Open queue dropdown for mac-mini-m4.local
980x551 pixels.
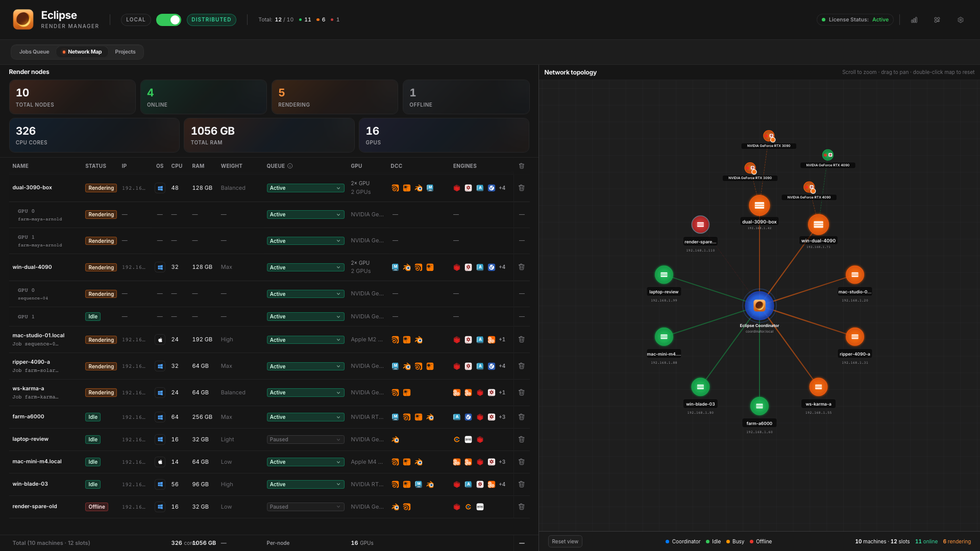[305, 462]
